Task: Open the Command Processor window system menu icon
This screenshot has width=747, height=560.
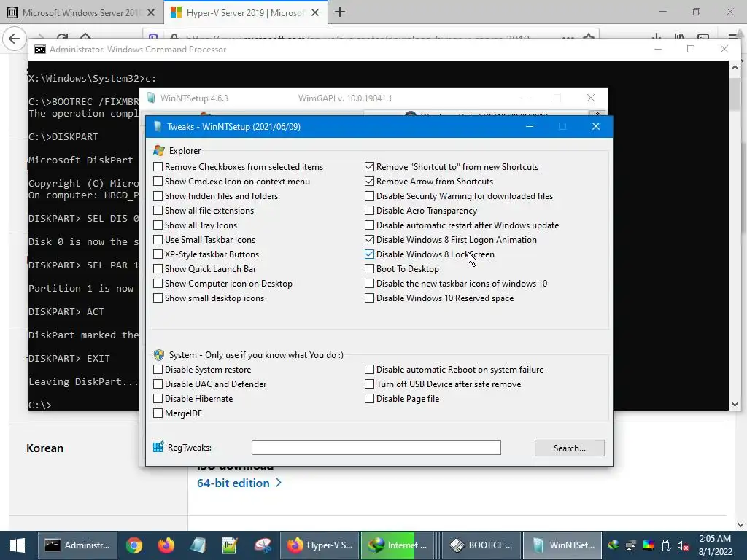Action: (x=40, y=50)
